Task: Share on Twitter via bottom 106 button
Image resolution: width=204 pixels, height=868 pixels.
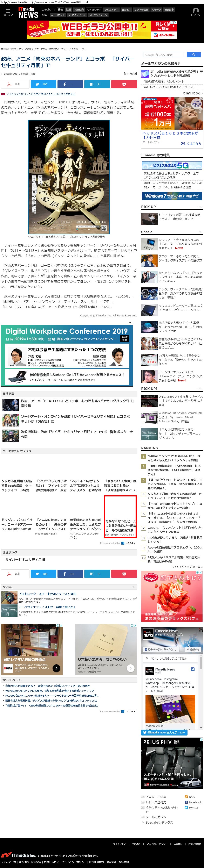Action: [43, 574]
